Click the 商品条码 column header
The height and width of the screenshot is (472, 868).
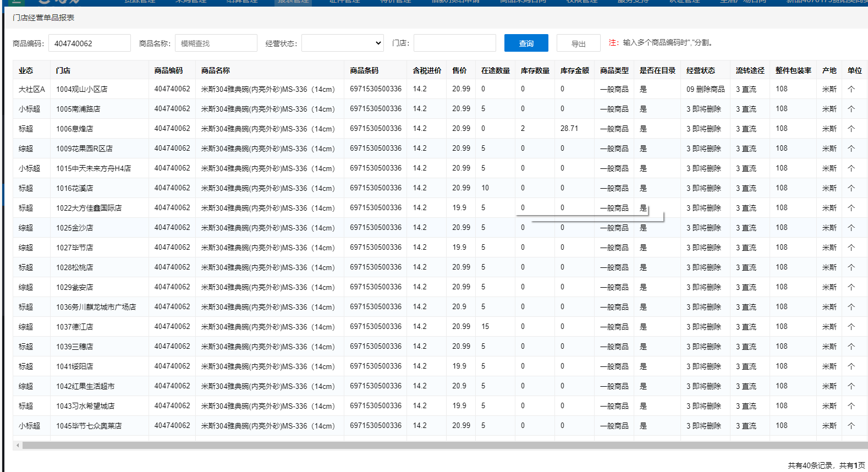(364, 70)
